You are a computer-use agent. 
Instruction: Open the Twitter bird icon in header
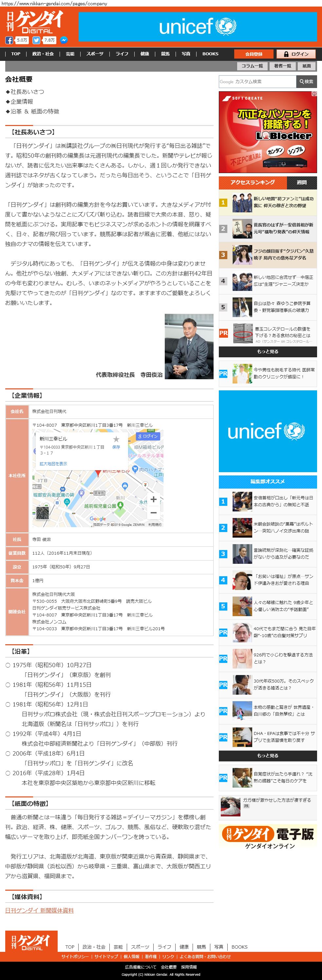click(36, 40)
